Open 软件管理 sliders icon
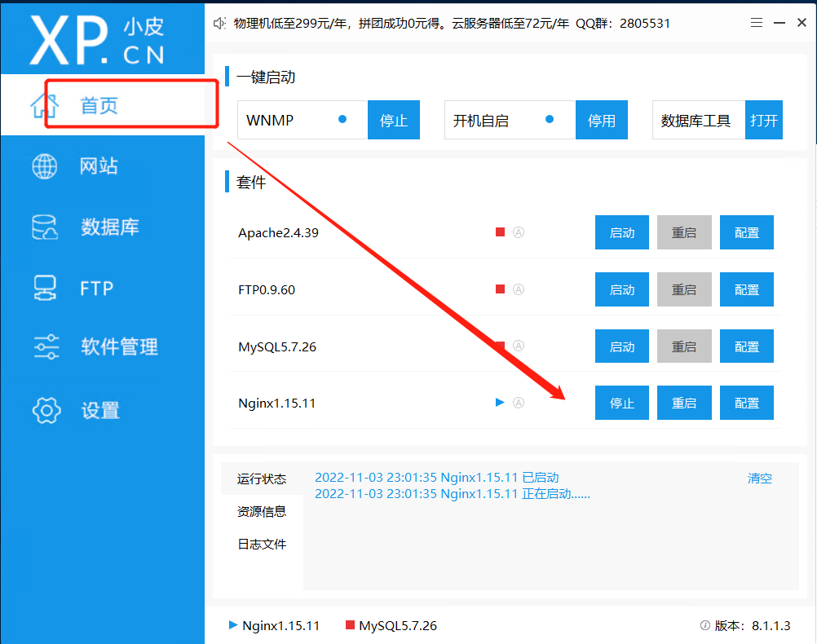Viewport: 817px width, 644px height. (46, 347)
